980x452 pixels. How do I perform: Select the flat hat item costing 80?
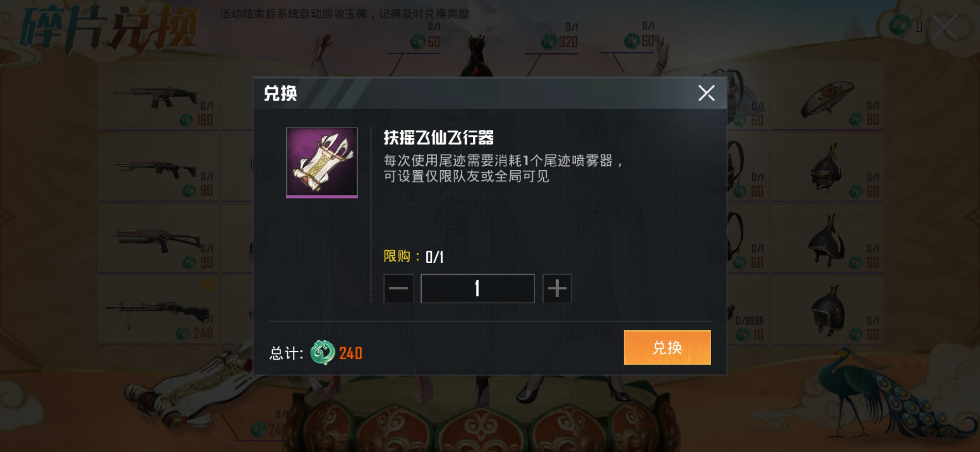(828, 100)
